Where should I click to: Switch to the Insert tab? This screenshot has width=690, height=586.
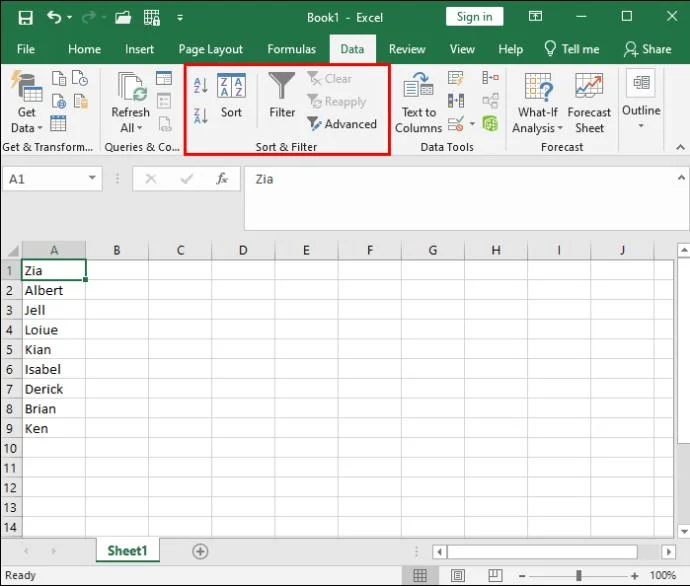click(x=139, y=49)
